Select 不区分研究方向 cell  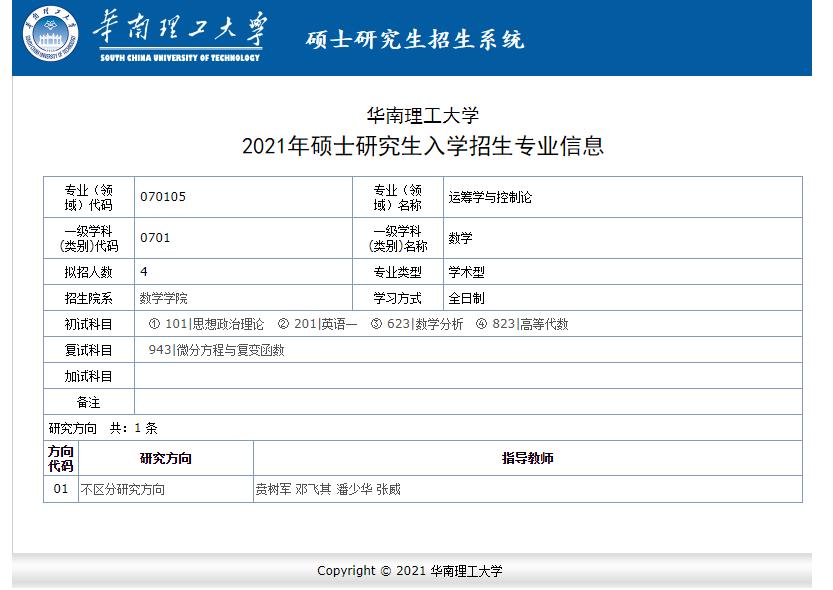point(166,489)
